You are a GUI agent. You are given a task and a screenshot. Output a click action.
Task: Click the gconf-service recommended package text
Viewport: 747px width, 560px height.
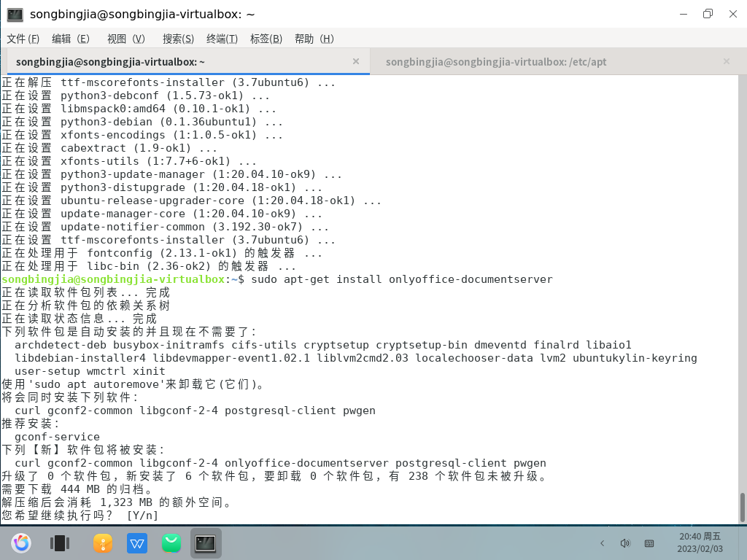pyautogui.click(x=57, y=437)
